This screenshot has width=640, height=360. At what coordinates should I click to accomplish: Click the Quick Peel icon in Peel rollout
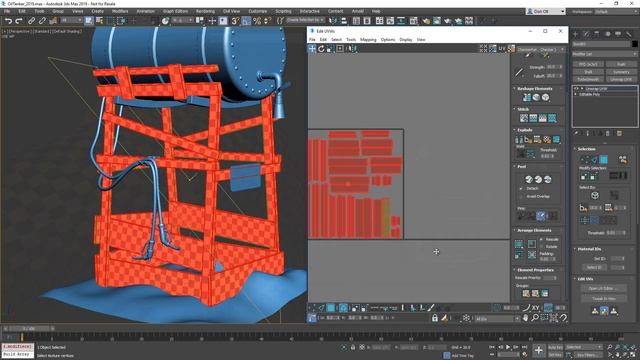tap(529, 179)
